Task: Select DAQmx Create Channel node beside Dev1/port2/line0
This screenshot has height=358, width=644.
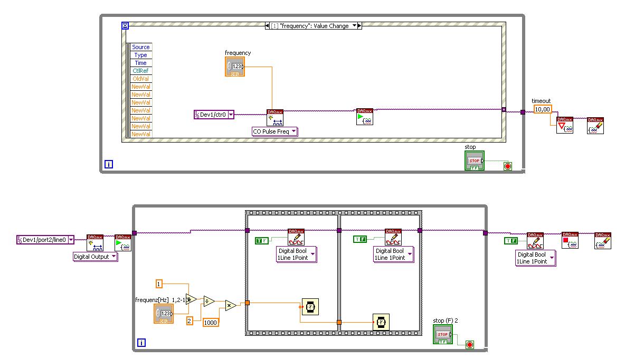Action: (x=95, y=243)
